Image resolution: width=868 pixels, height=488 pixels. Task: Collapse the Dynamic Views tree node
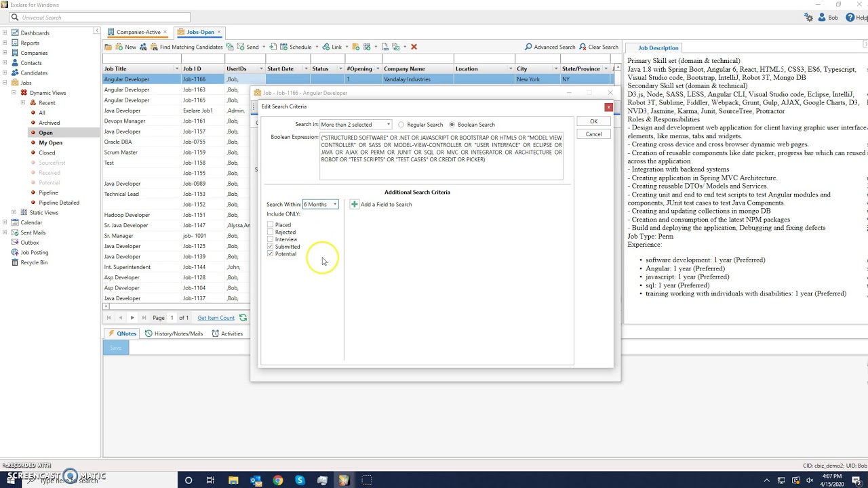pyautogui.click(x=14, y=92)
